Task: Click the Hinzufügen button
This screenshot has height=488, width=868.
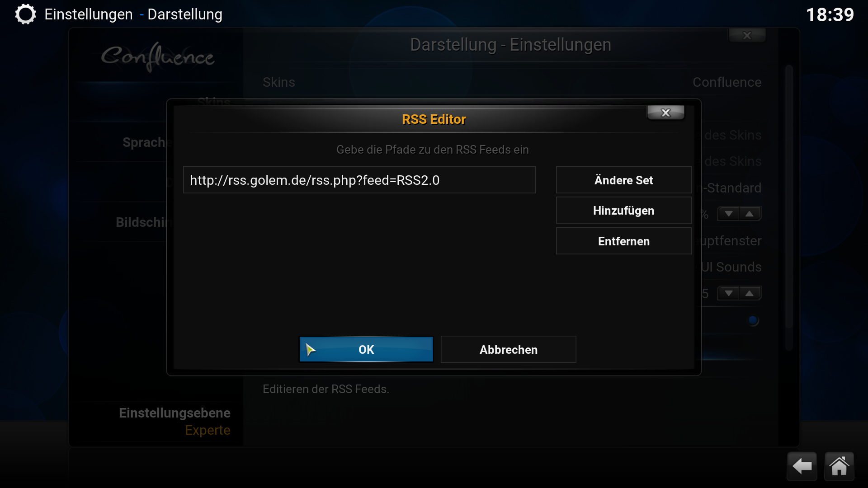Action: pyautogui.click(x=623, y=211)
